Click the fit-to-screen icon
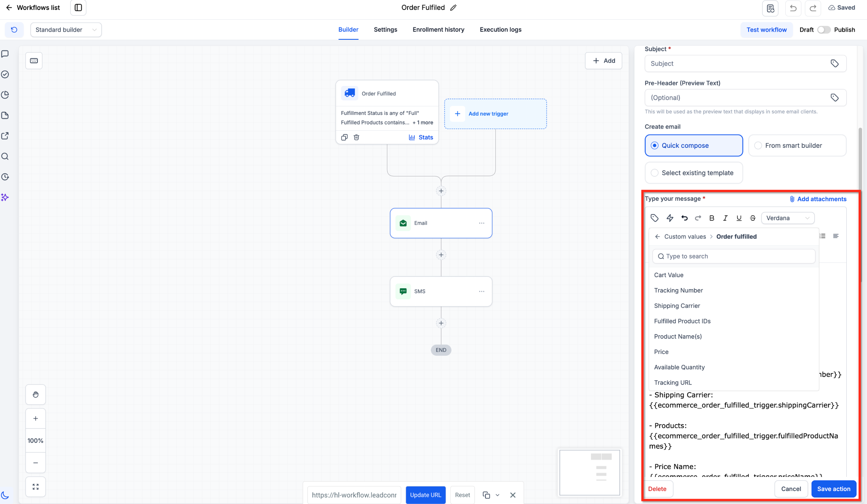The image size is (867, 504). point(36,487)
